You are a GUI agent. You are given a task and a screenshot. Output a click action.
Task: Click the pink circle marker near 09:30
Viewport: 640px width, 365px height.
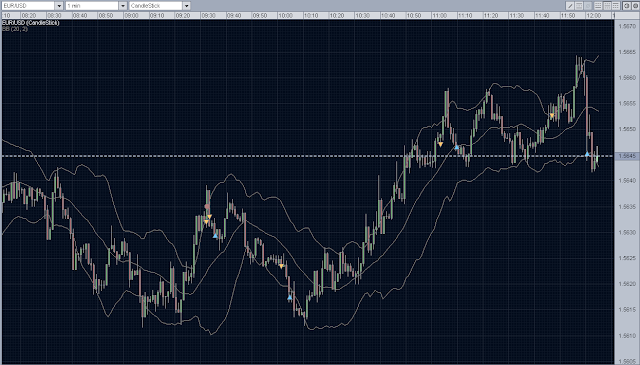point(207,207)
